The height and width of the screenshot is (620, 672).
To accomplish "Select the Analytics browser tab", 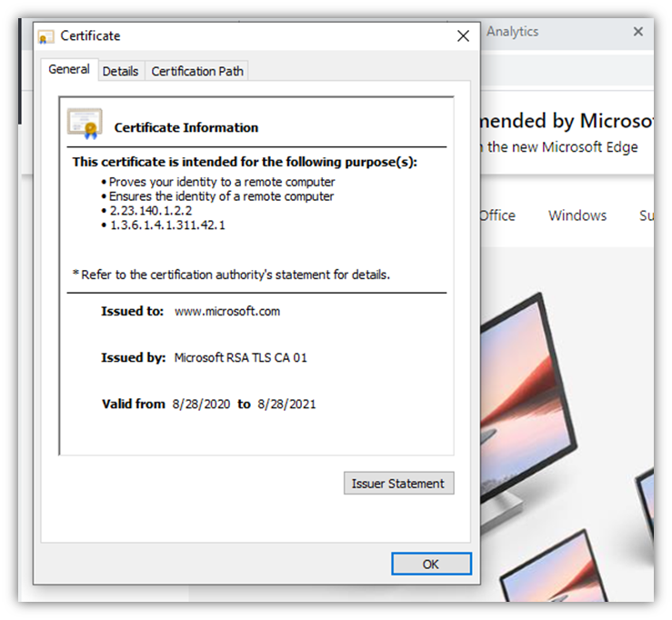I will coord(512,31).
